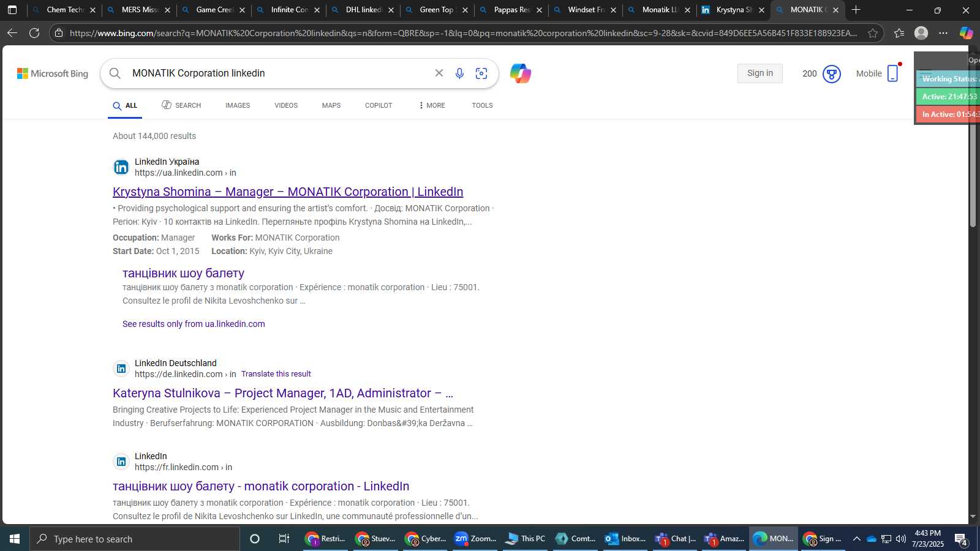
Task: Open Kateryna Stulnikova Project Manager result
Action: point(283,393)
